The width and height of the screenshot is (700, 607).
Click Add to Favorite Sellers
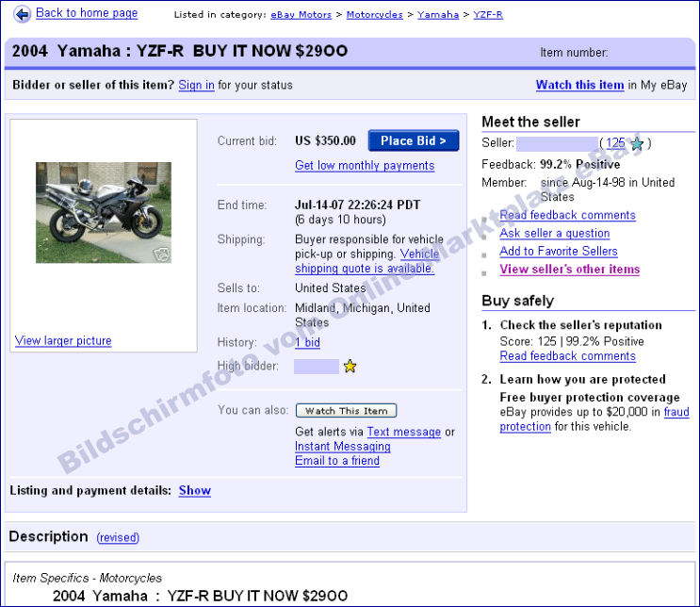tap(559, 252)
